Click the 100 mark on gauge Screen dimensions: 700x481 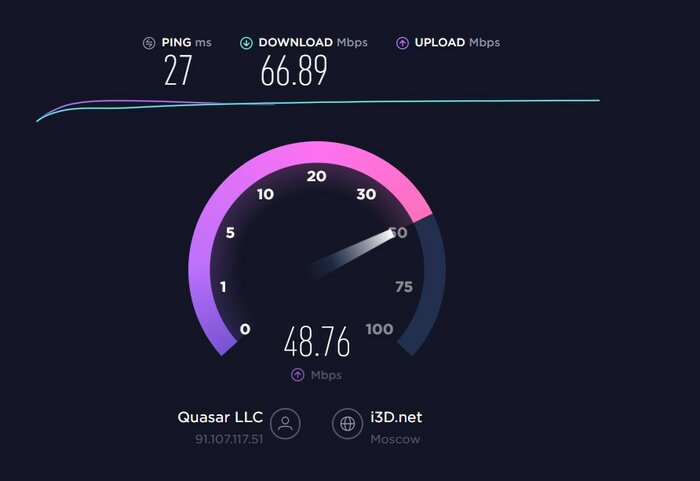pyautogui.click(x=379, y=329)
